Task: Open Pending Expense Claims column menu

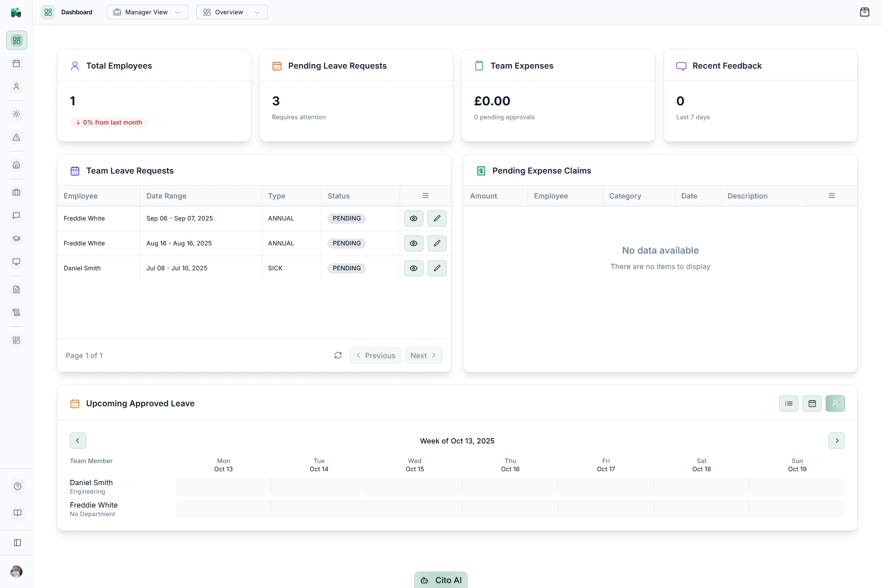Action: [831, 196]
